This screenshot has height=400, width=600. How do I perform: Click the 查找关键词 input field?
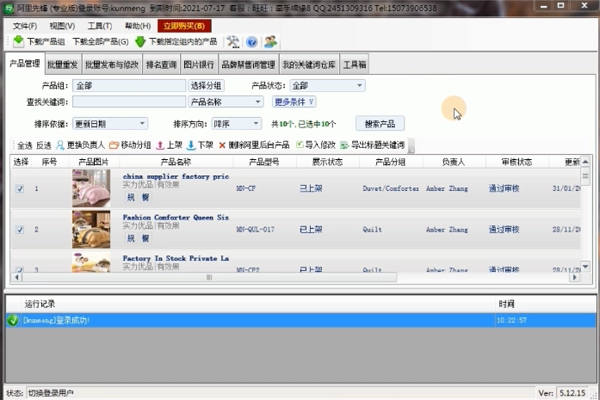(x=129, y=102)
